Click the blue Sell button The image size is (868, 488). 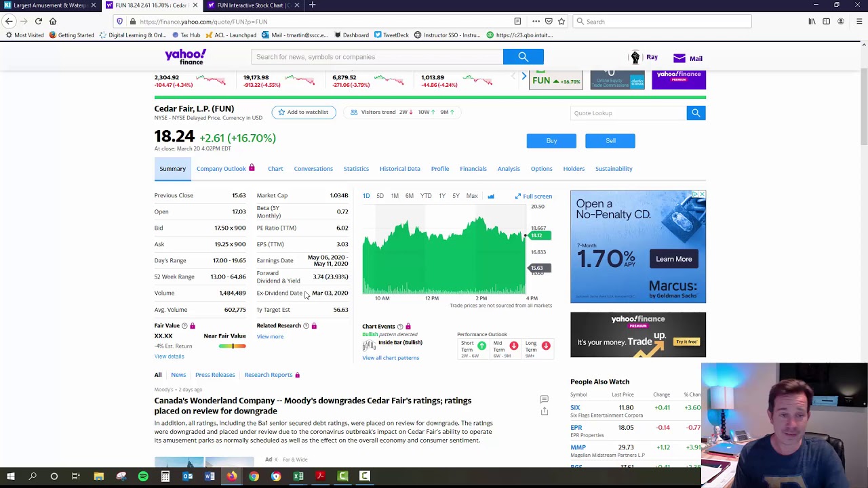610,141
